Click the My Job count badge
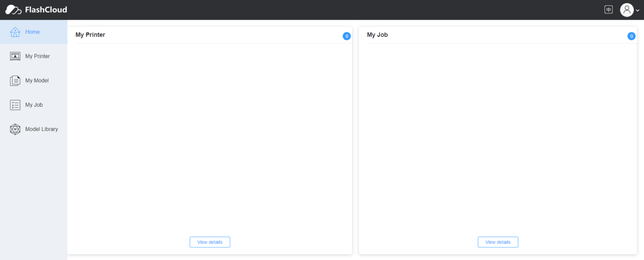This screenshot has height=260, width=644. point(631,36)
